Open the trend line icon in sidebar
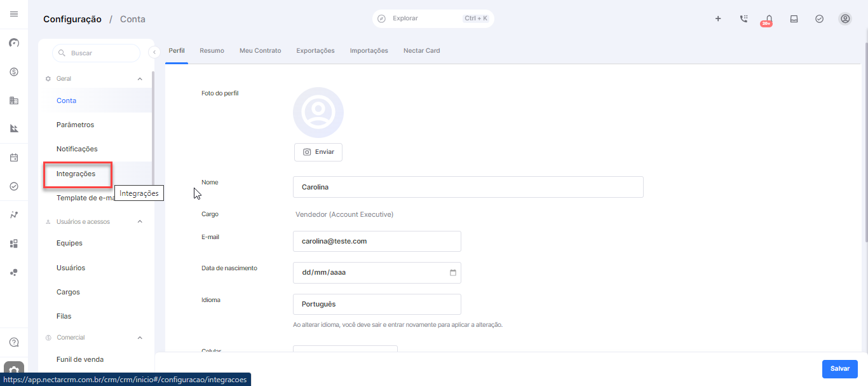Image resolution: width=868 pixels, height=386 pixels. click(14, 215)
